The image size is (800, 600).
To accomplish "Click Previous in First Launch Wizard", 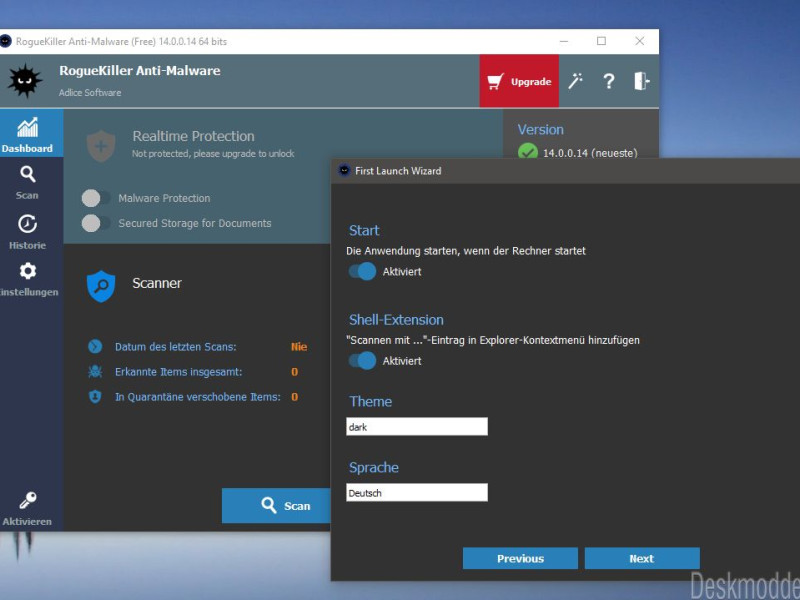I will click(x=520, y=558).
